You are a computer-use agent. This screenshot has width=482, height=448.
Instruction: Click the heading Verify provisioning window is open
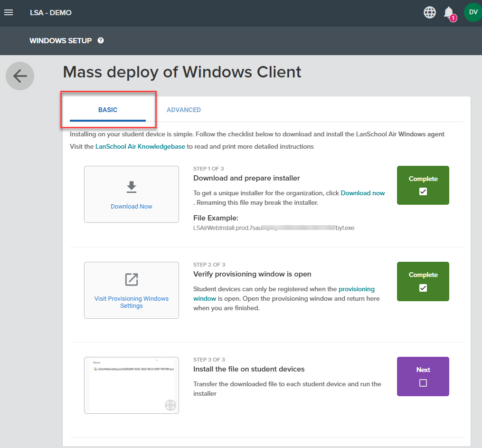(252, 274)
